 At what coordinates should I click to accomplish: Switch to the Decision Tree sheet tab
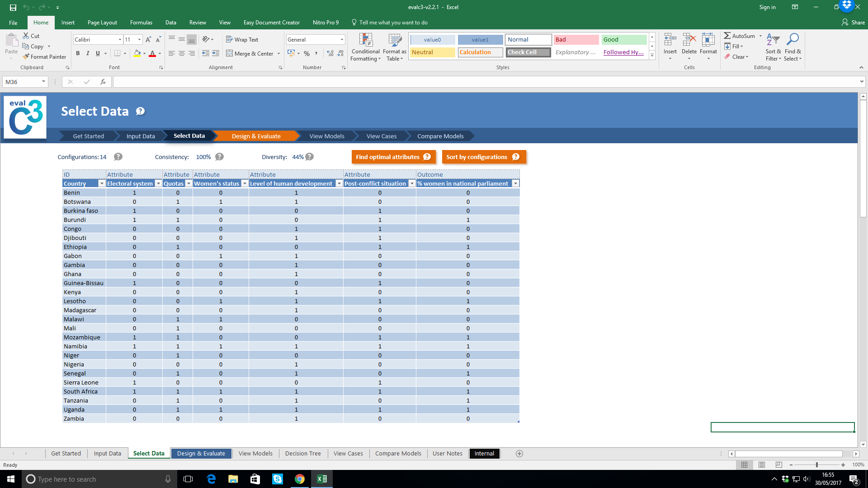[x=303, y=453]
